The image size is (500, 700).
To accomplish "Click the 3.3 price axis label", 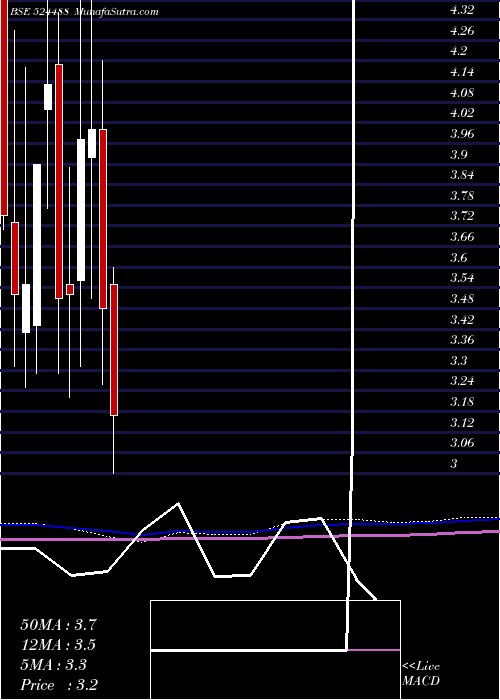I will [x=458, y=360].
